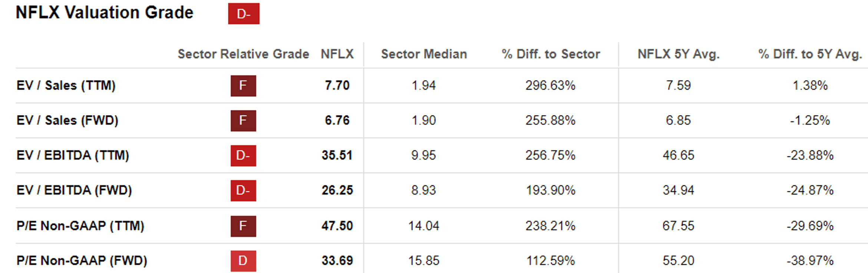The height and width of the screenshot is (273, 868).
Task: Click the NFLX Valuation Grade heading
Action: click(x=105, y=13)
